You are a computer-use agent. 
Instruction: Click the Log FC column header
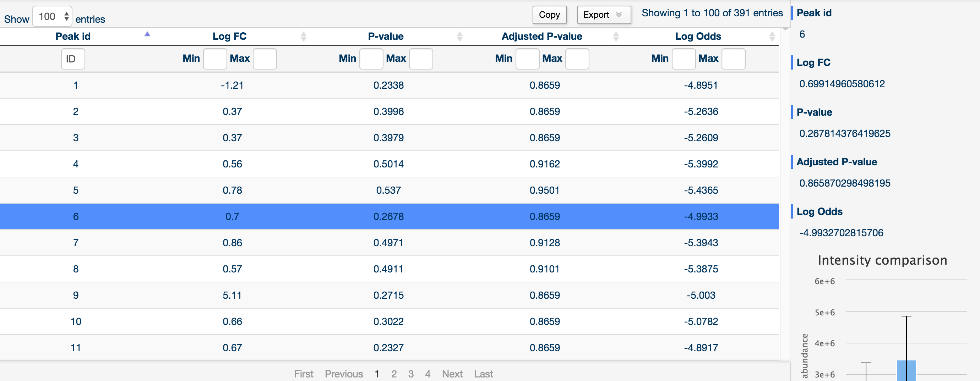[x=229, y=37]
